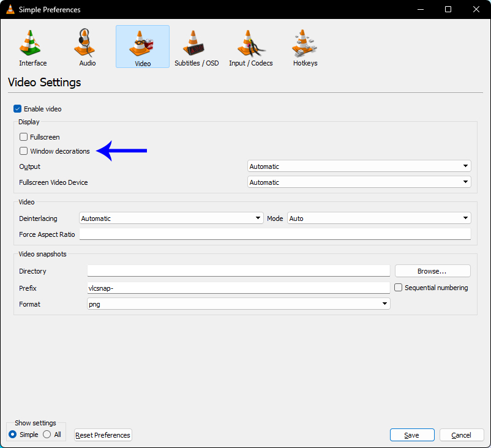Click the Browse... button for snapshot directory
491x448 pixels.
(432, 271)
